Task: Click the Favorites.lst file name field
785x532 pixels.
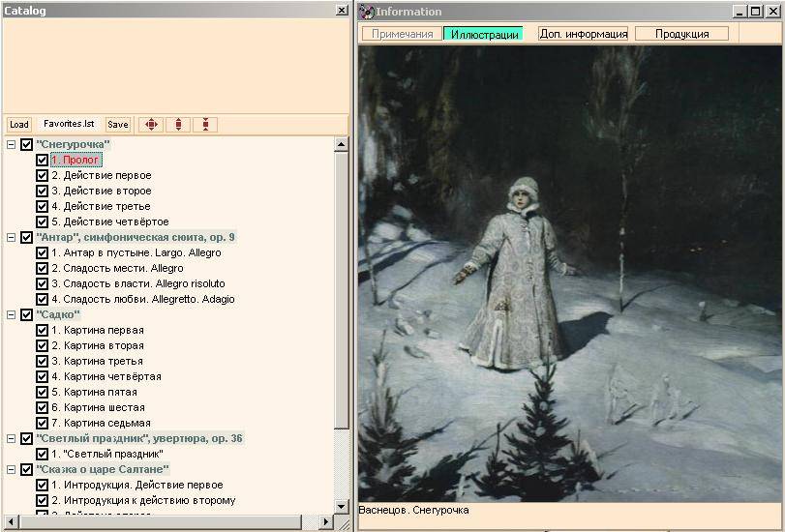Action: point(69,124)
